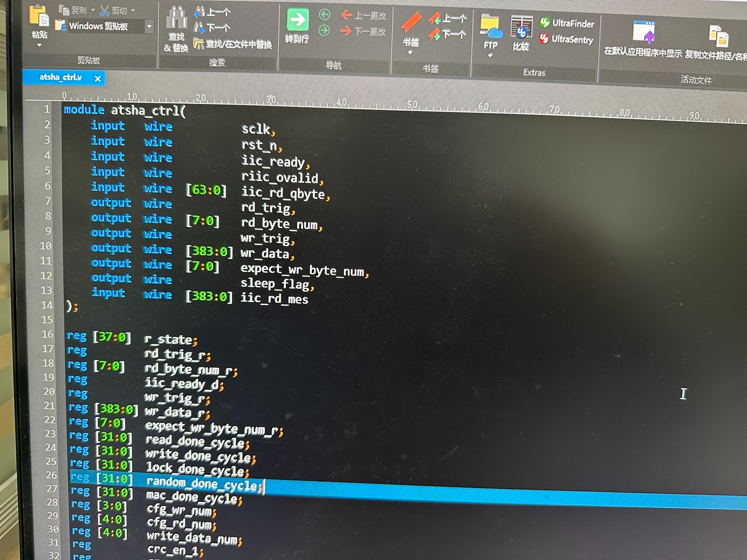Image resolution: width=747 pixels, height=560 pixels.
Task: Click the 'iic_ready,' port name
Action: [275, 162]
